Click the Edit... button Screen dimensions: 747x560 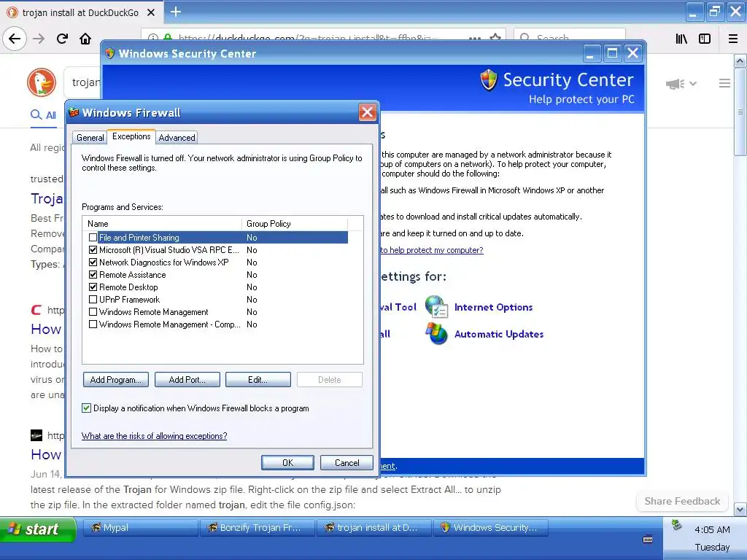point(258,379)
